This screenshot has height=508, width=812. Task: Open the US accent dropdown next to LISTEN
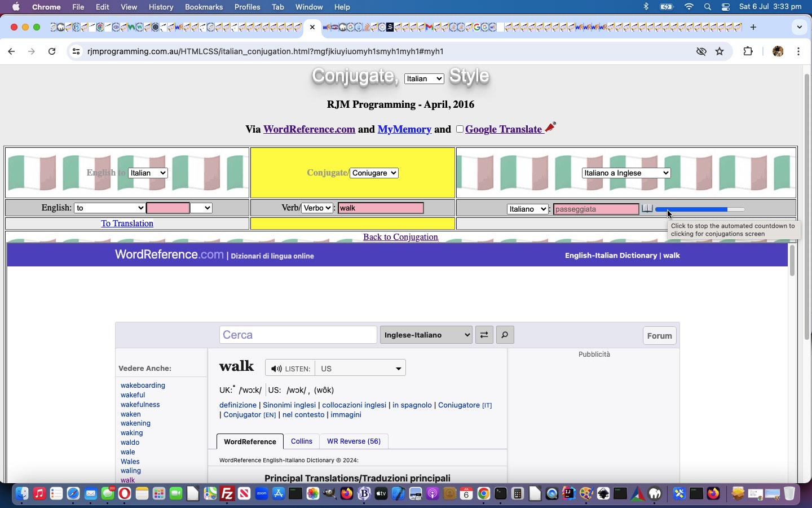click(x=360, y=369)
